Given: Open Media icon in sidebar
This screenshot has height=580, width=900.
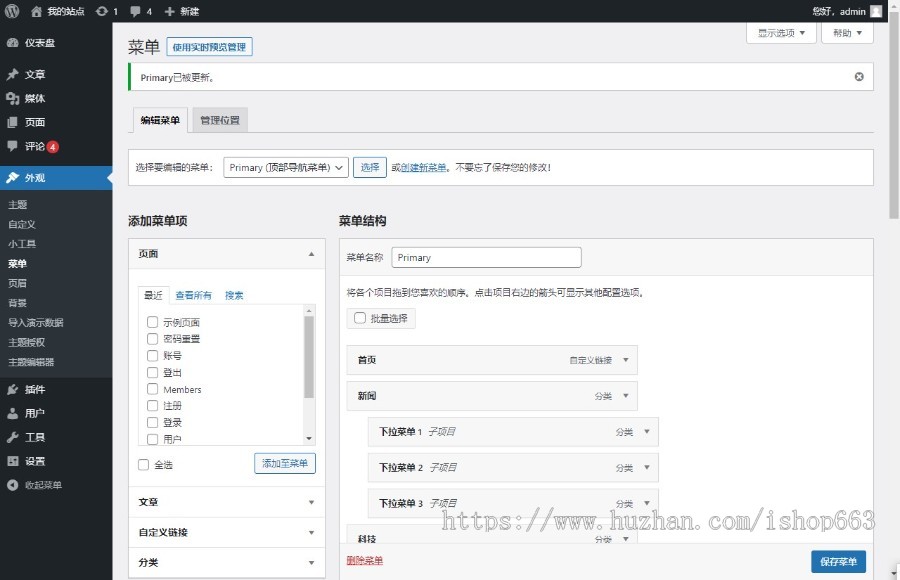Looking at the screenshot, I should click(x=13, y=98).
